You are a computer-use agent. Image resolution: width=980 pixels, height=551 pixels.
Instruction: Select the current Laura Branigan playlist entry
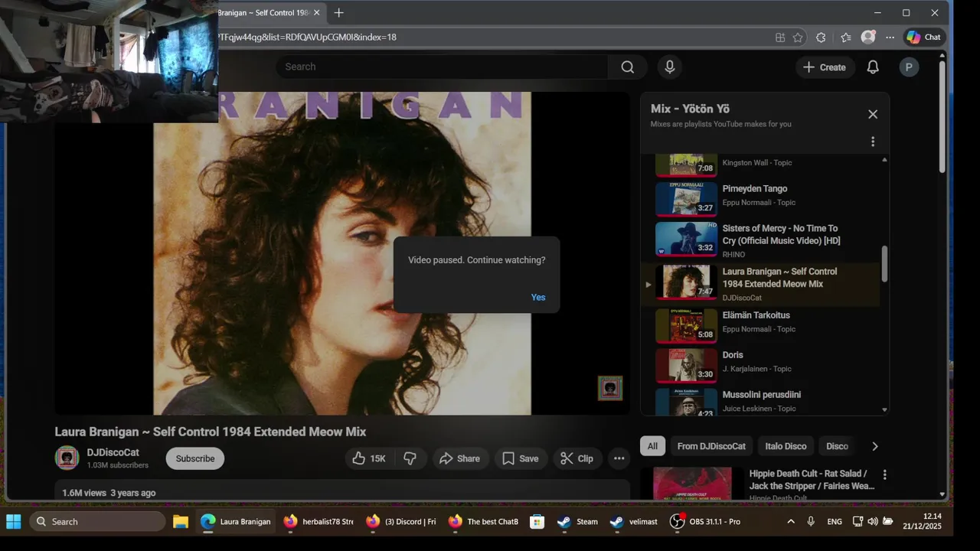click(760, 283)
